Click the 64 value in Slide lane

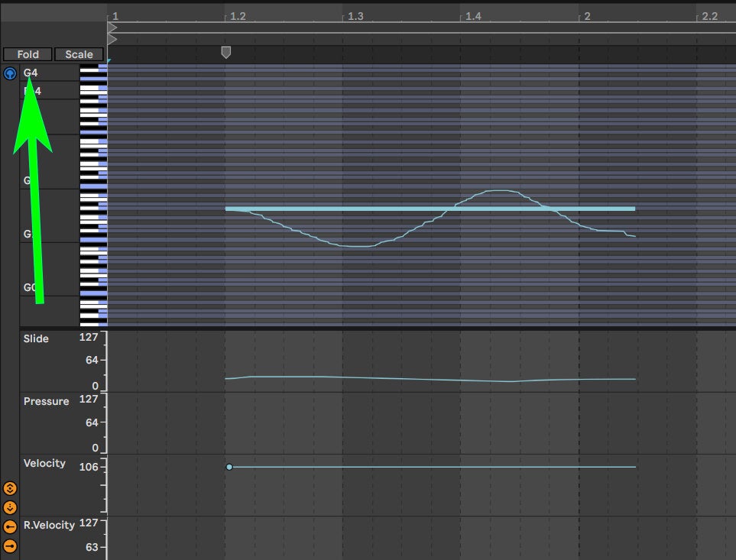92,360
